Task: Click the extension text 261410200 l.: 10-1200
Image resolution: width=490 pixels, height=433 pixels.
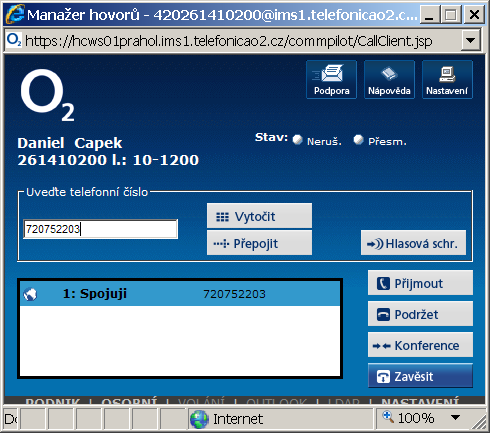Action: pyautogui.click(x=108, y=160)
